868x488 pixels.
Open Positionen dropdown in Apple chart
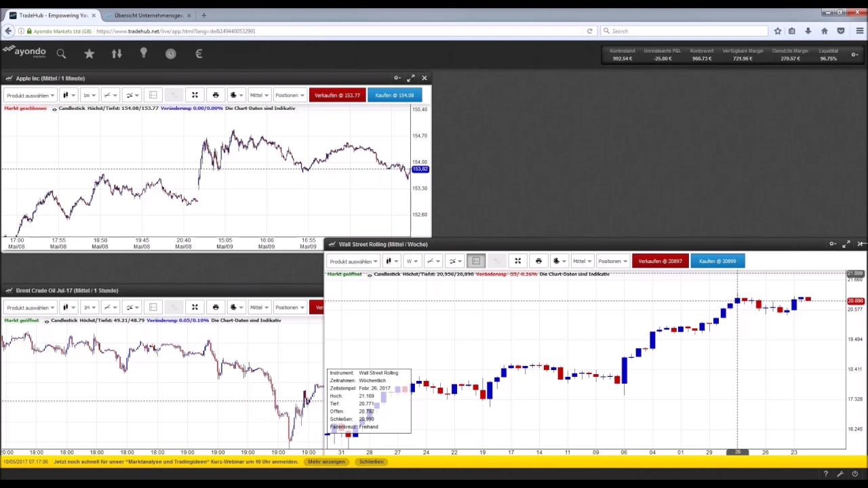pyautogui.click(x=290, y=95)
